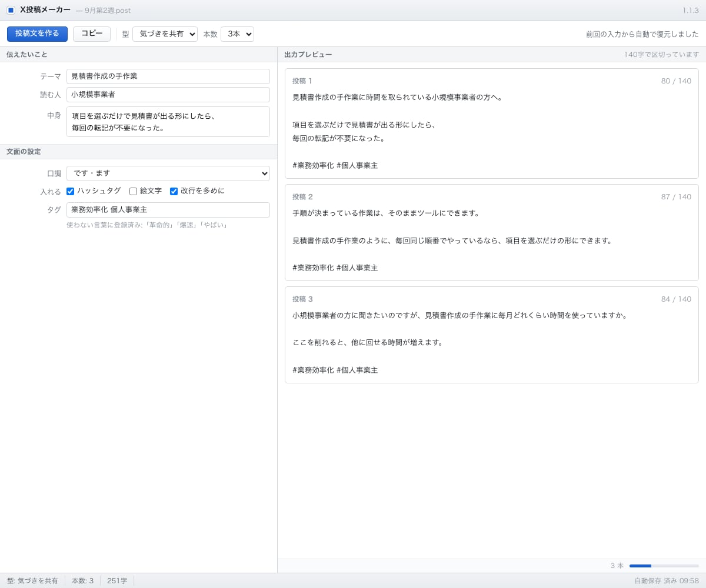Click the 140字で区切っています note

(661, 55)
